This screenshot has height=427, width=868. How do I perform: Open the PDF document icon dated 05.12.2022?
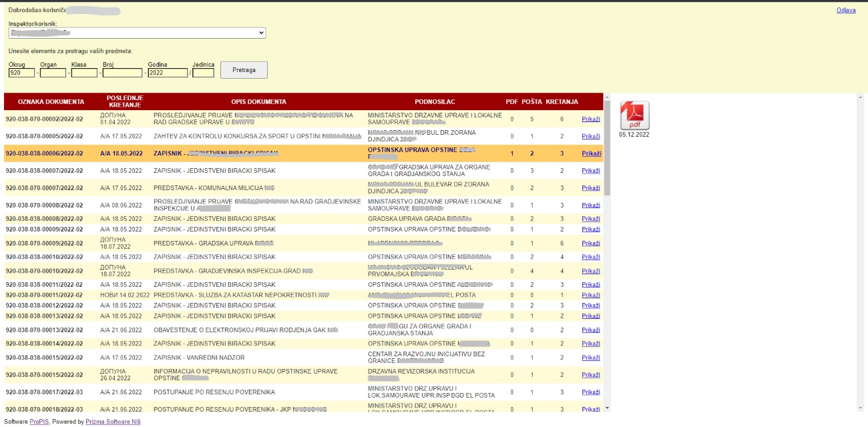coord(634,115)
